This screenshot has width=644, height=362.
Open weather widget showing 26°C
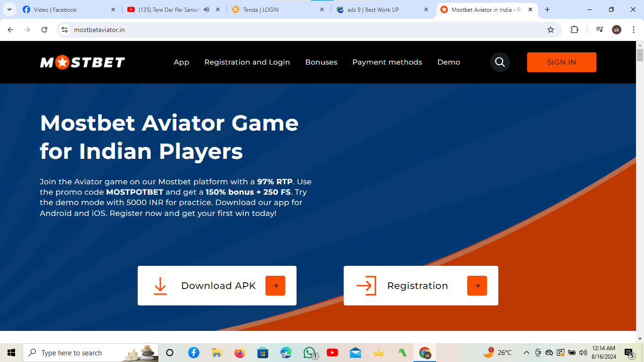pos(497,353)
